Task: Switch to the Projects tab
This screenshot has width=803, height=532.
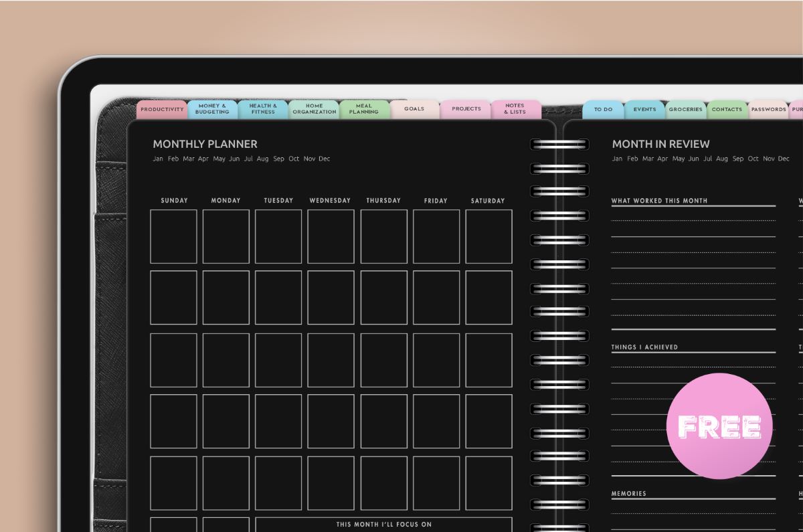Action: pos(466,109)
